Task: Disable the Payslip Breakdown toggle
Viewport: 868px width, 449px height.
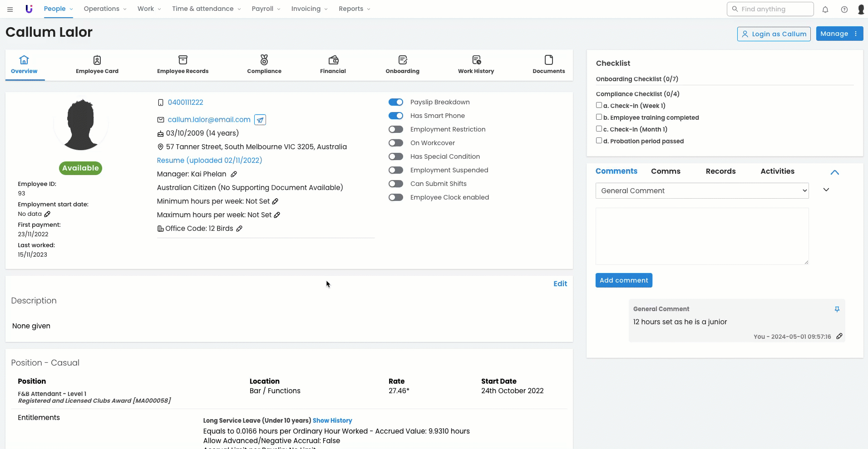Action: (396, 102)
